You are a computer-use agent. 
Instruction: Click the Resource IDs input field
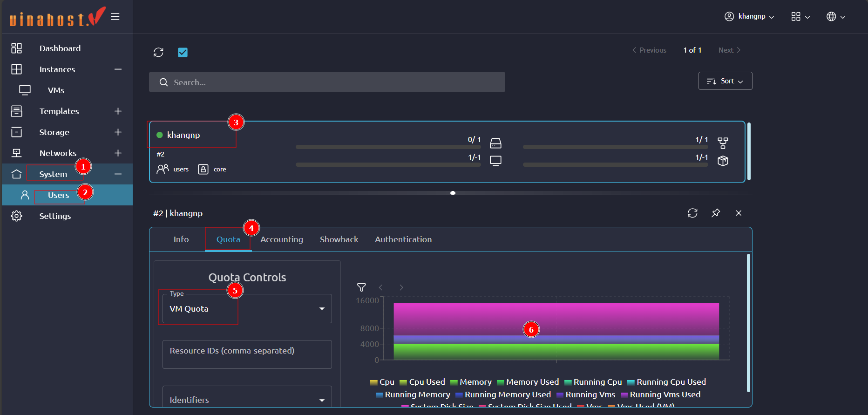point(247,354)
